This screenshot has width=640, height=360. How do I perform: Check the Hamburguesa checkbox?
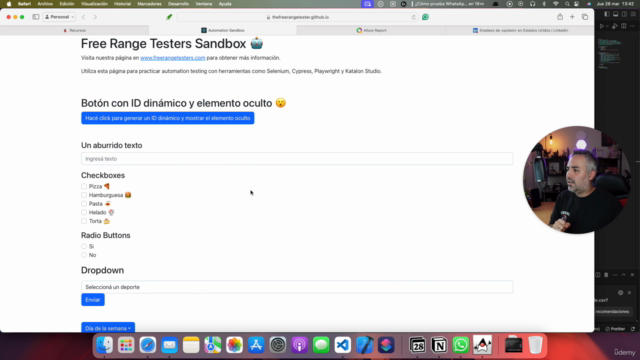coord(84,195)
